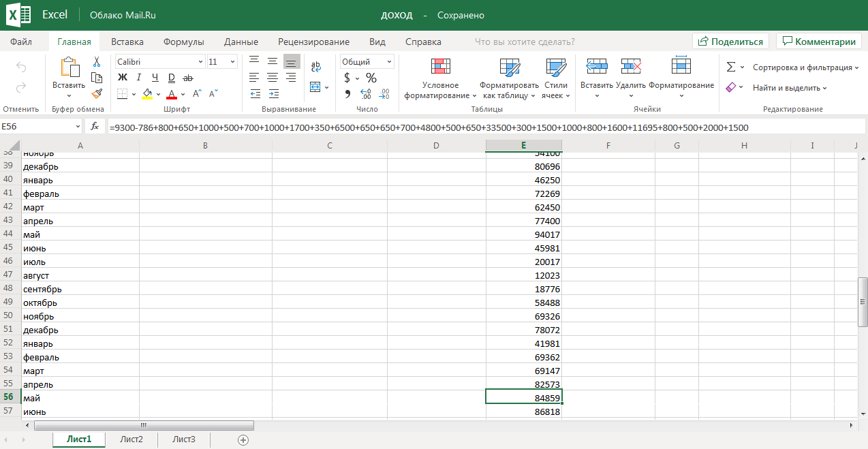Image resolution: width=868 pixels, height=449 pixels.
Task: Increase font size icon
Action: click(x=198, y=94)
